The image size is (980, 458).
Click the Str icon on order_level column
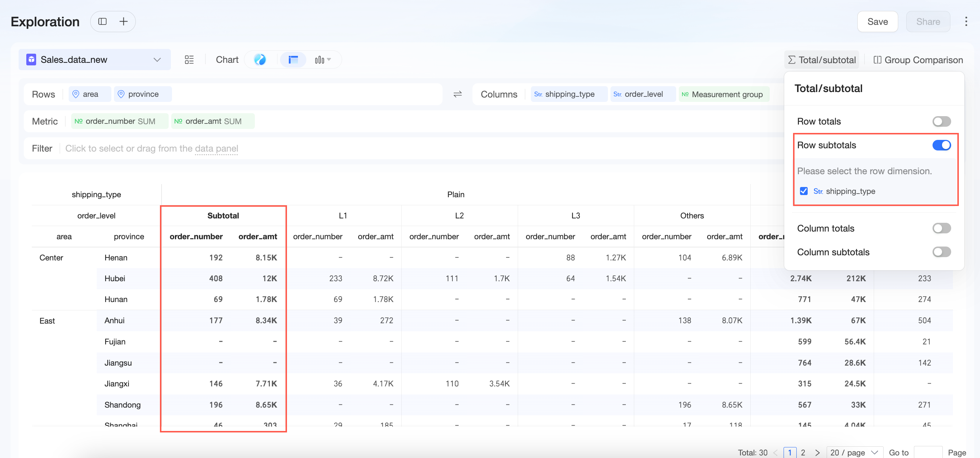[617, 94]
